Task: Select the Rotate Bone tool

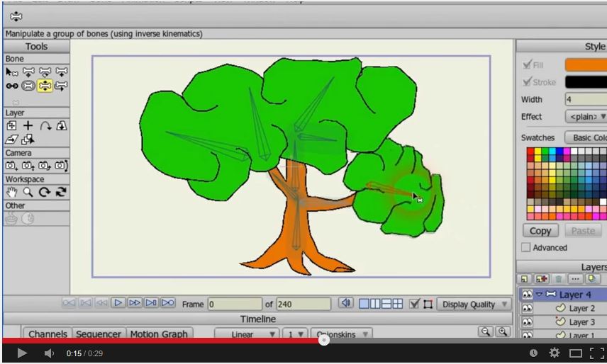Action: 45,72
